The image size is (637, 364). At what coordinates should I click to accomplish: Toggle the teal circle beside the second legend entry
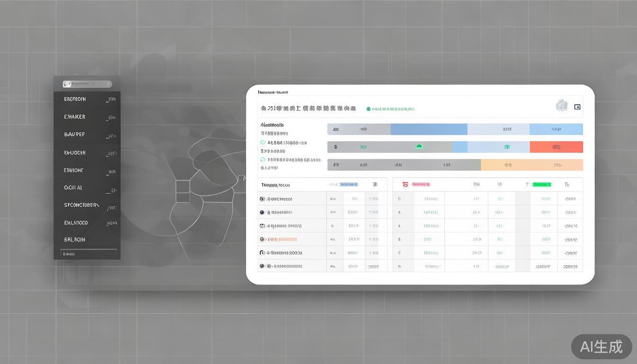263,143
